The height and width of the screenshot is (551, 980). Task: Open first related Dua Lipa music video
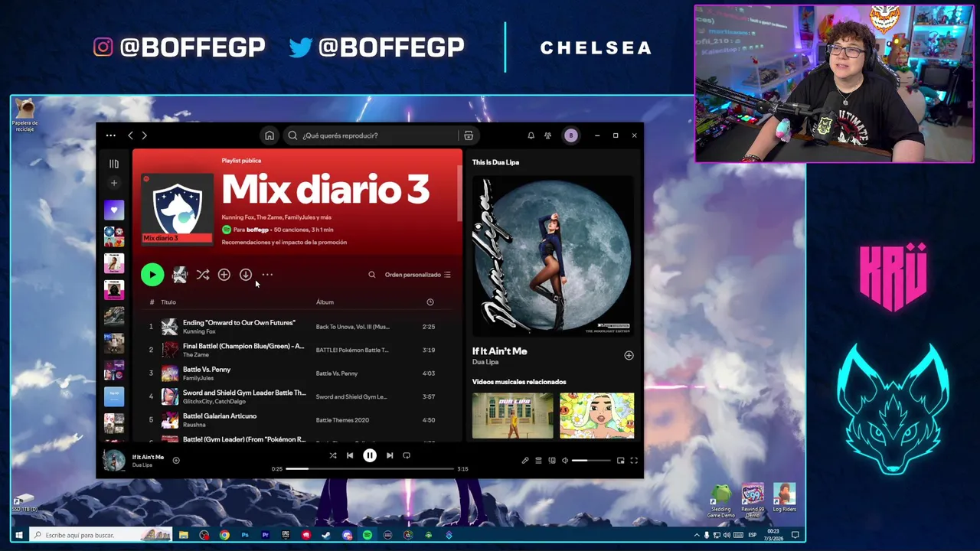tap(512, 416)
